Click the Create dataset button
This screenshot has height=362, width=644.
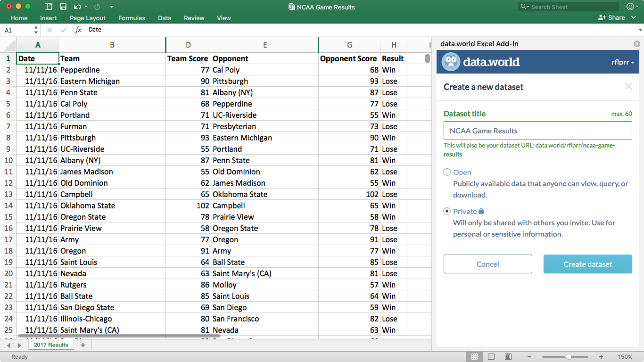click(588, 264)
